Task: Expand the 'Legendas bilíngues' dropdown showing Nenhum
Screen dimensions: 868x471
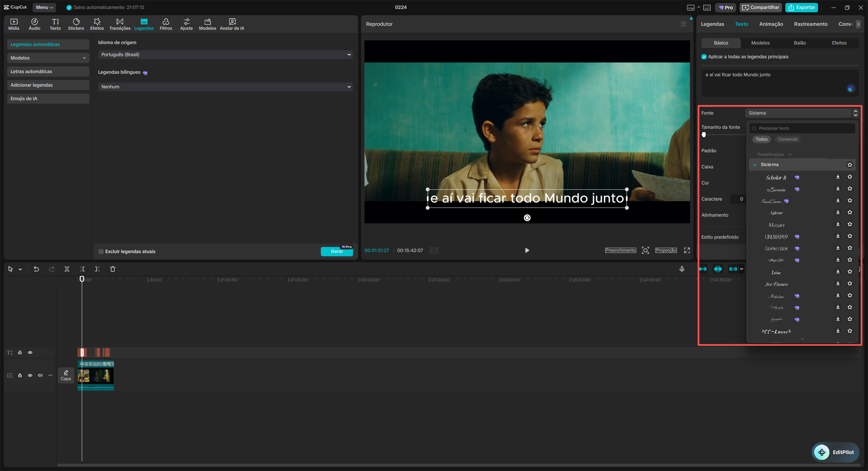Action: pyautogui.click(x=225, y=86)
